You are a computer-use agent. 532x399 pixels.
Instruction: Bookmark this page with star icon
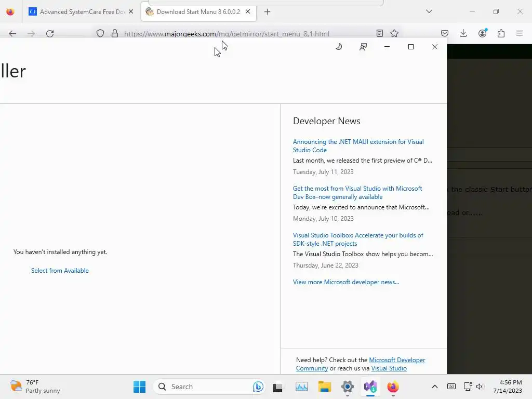(394, 33)
